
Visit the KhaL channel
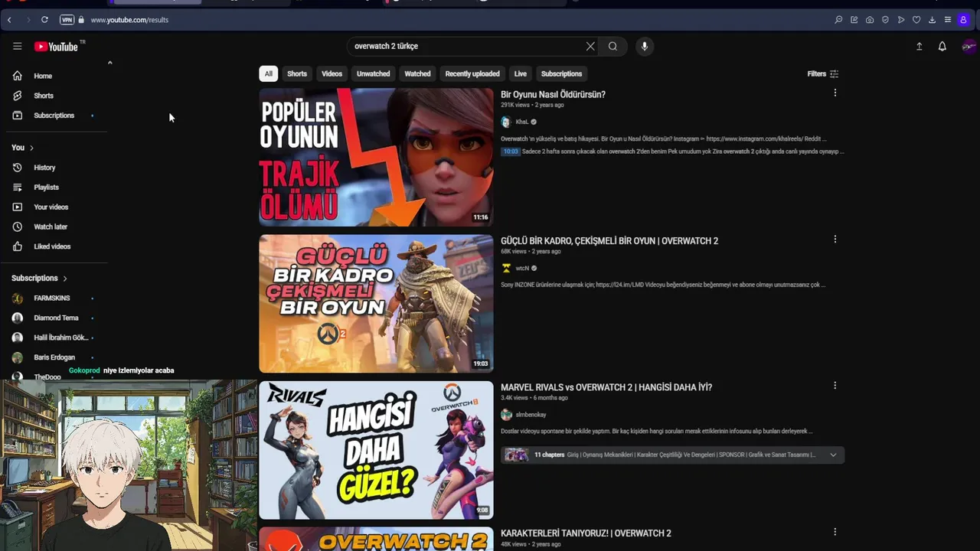521,122
